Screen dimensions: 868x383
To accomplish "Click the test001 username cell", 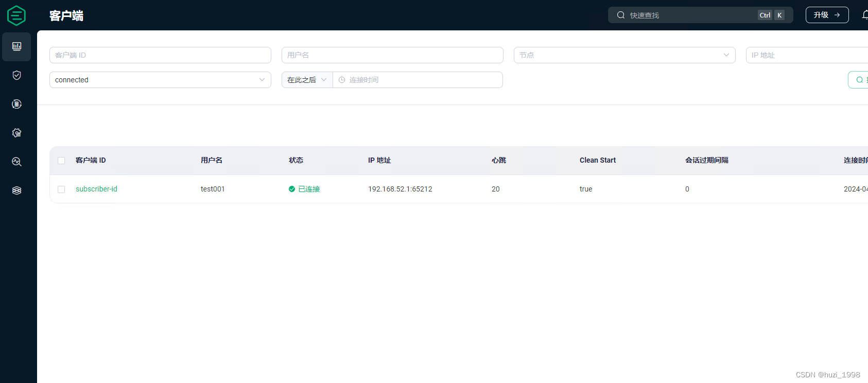I will [213, 189].
